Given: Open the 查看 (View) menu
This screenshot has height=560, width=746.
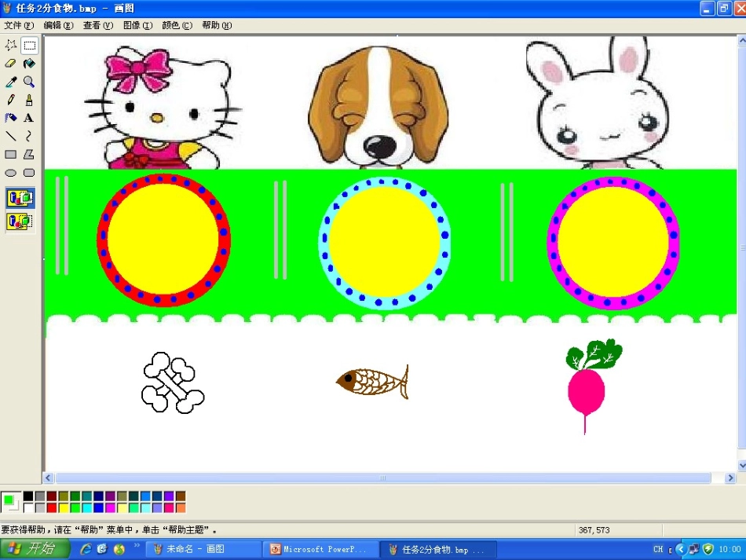Looking at the screenshot, I should (98, 25).
